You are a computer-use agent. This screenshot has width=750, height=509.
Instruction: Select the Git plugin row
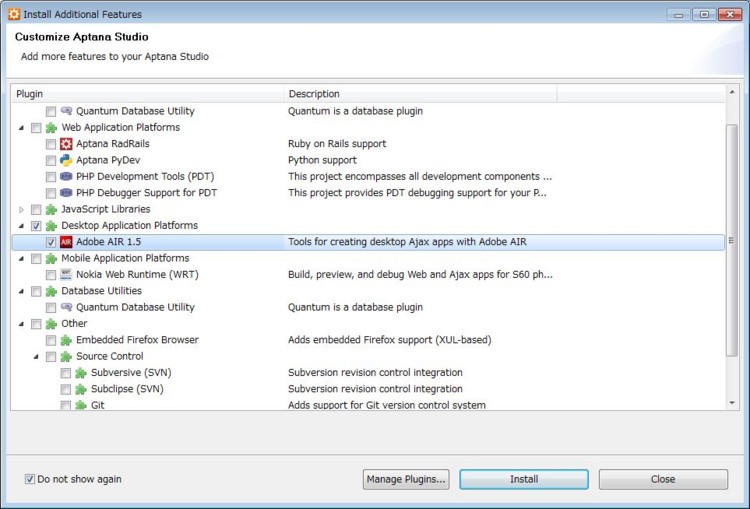coord(368,405)
